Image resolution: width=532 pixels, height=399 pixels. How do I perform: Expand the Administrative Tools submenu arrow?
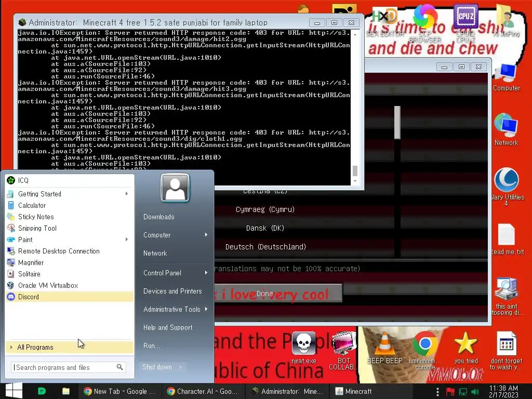(206, 309)
